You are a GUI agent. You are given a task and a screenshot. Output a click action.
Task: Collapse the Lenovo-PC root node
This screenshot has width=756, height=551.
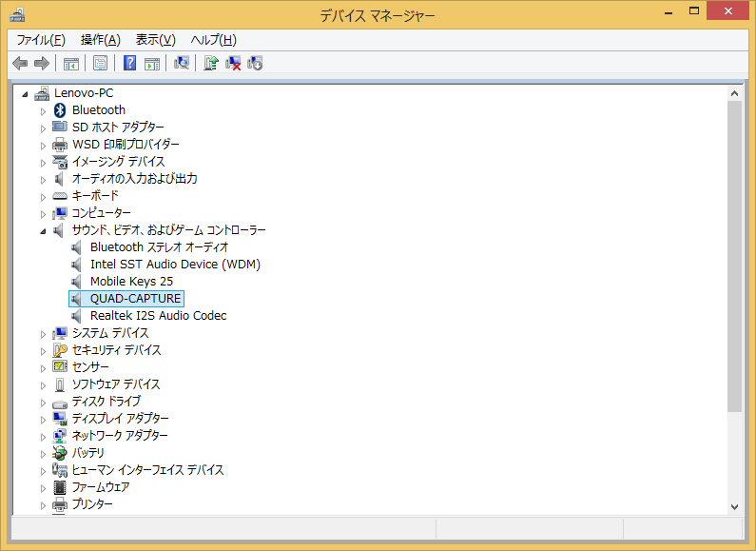point(25,93)
